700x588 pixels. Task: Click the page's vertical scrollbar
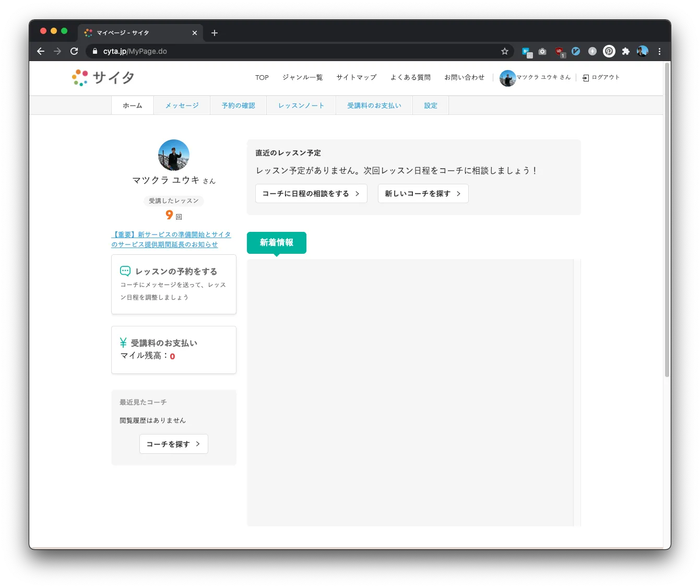(667, 219)
